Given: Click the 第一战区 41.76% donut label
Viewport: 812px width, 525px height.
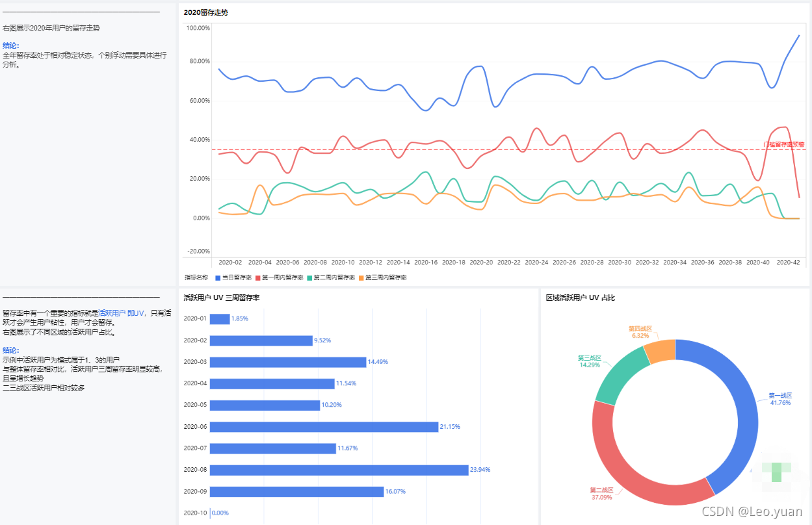Looking at the screenshot, I should [780, 399].
